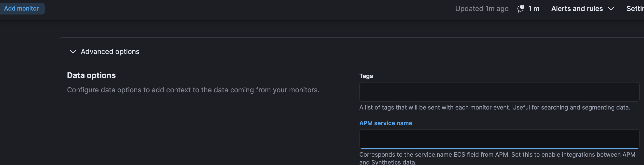Image resolution: width=644 pixels, height=165 pixels.
Task: Focus the APM service name field
Action: point(499,138)
